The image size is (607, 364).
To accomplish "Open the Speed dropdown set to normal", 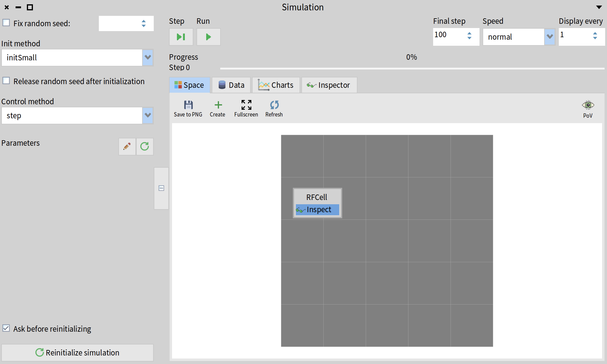I will coord(550,37).
